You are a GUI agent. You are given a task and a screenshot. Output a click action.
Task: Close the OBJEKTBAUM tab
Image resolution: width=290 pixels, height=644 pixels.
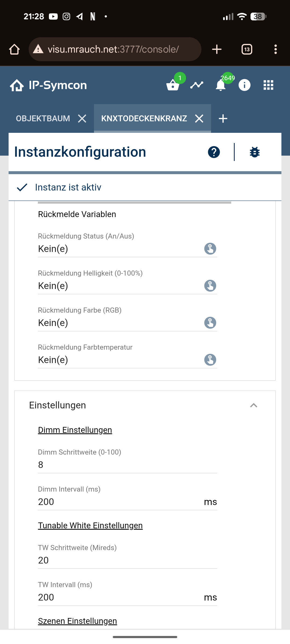coord(82,118)
